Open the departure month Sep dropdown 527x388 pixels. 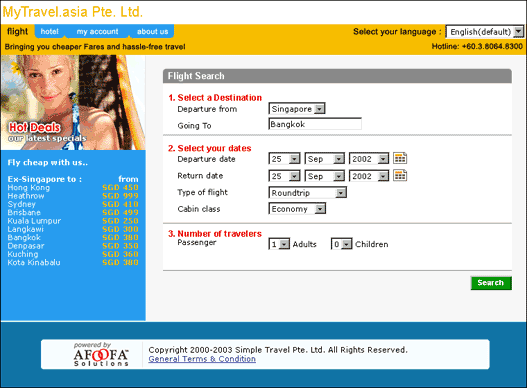point(325,159)
